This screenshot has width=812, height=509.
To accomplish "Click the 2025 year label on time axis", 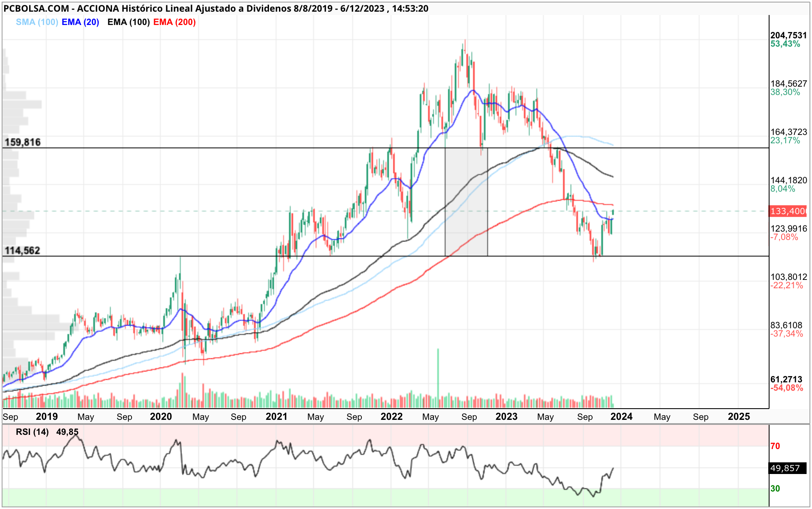I will pyautogui.click(x=739, y=417).
